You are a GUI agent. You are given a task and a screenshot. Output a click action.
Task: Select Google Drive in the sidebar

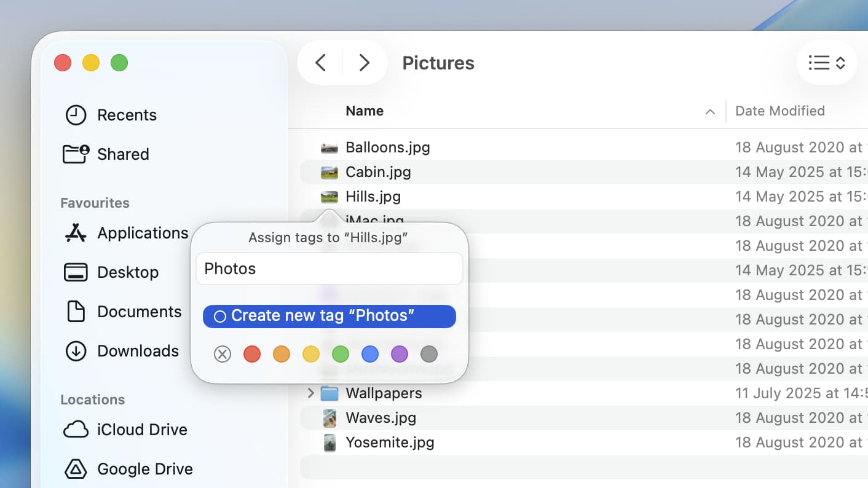(x=144, y=469)
